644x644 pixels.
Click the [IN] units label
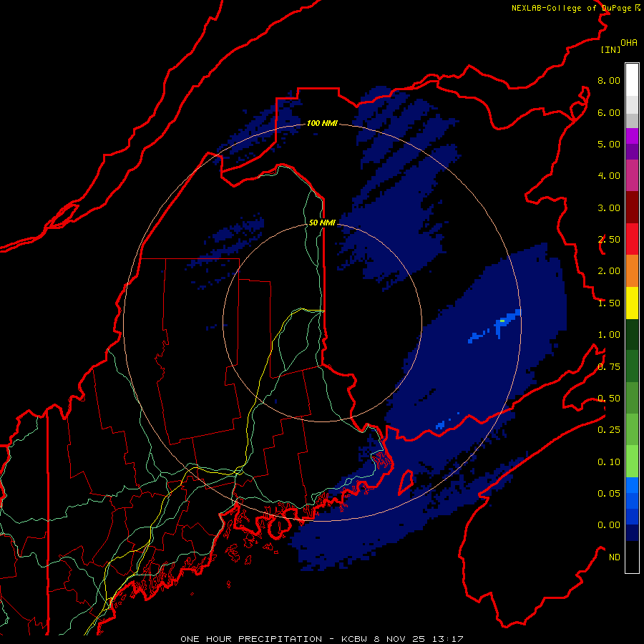click(610, 49)
